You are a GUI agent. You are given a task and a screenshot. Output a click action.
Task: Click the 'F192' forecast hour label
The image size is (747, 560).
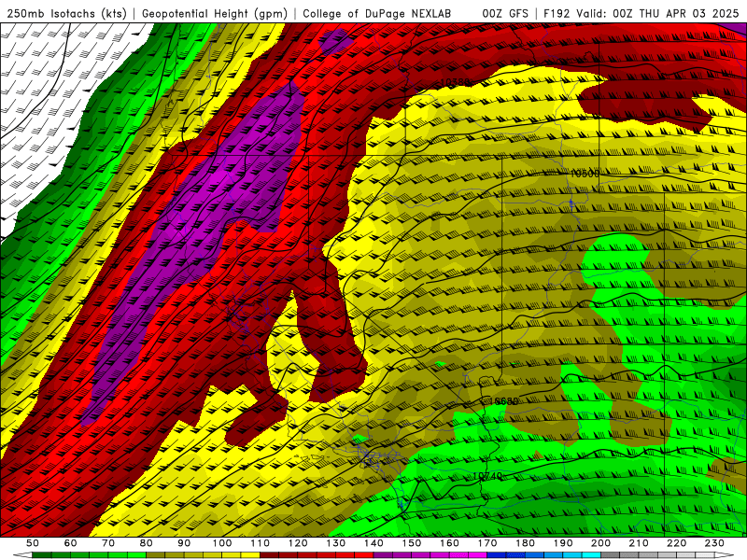[x=557, y=13]
